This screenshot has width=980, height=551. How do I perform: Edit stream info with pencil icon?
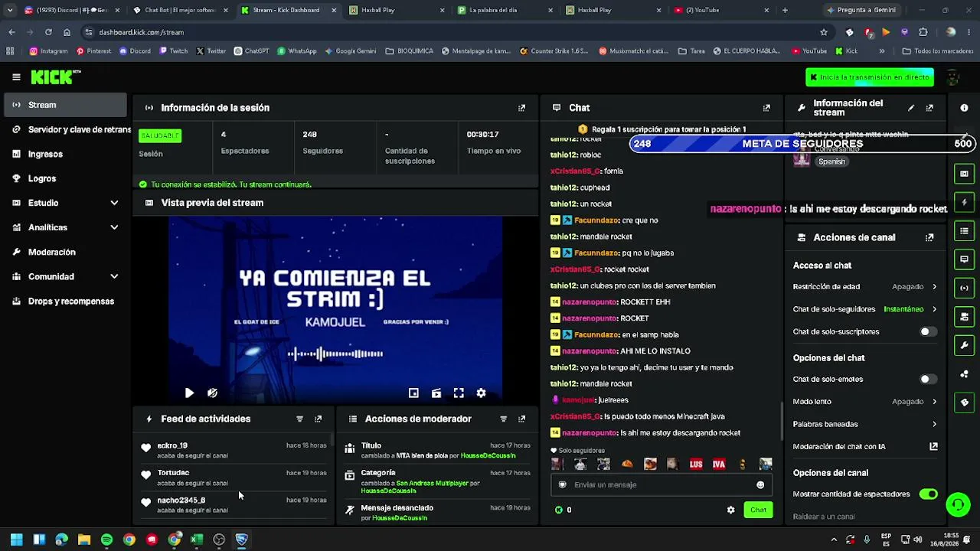pyautogui.click(x=911, y=108)
